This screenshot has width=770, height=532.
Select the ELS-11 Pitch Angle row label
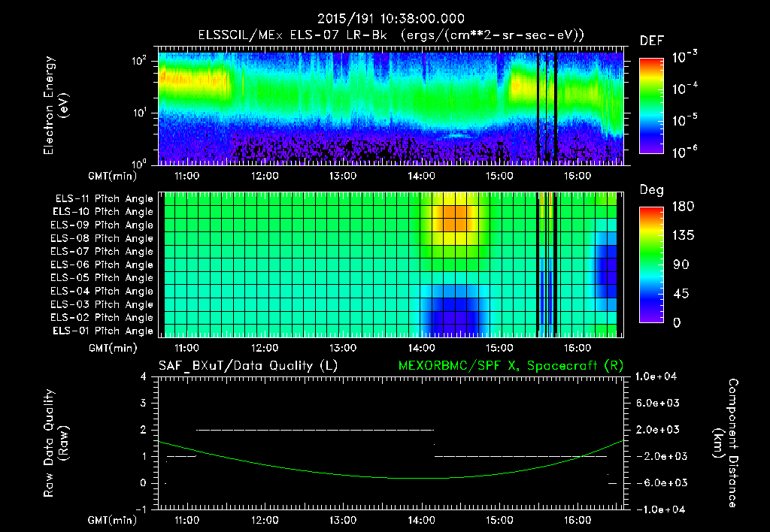104,199
